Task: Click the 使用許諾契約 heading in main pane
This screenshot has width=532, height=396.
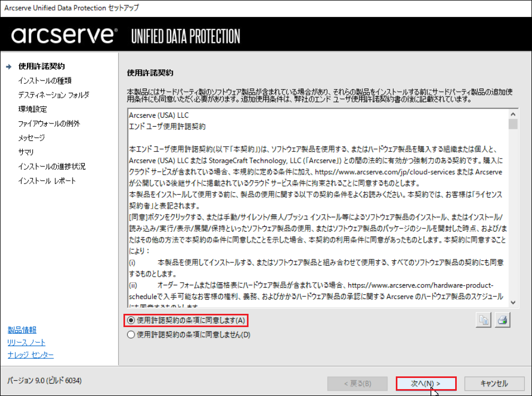Action: [x=150, y=73]
